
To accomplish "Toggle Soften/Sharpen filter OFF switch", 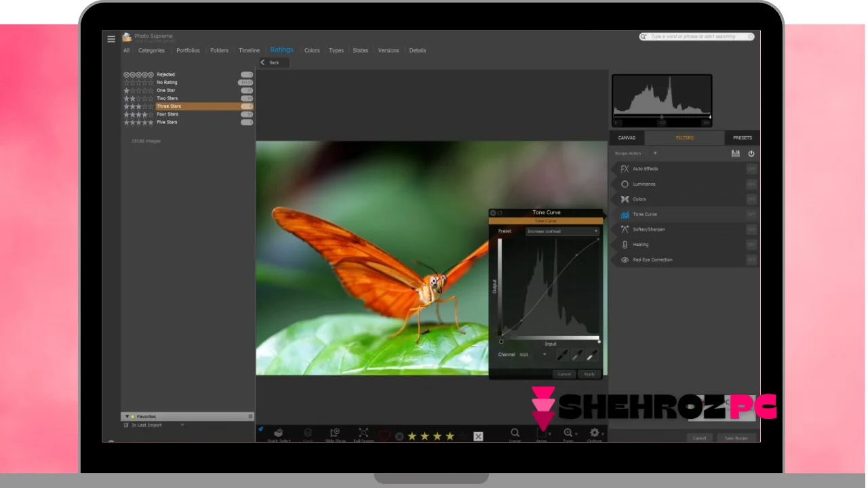I will click(751, 229).
